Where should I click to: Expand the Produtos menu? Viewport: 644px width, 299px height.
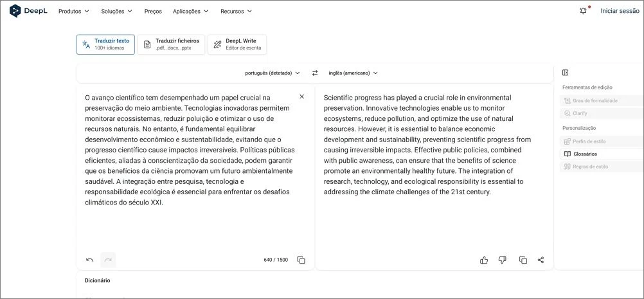coord(74,11)
